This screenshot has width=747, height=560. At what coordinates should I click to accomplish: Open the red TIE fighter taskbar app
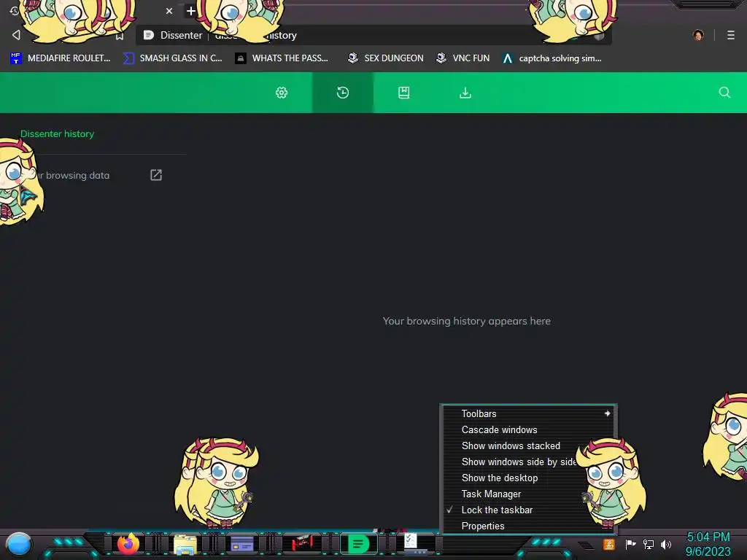click(301, 542)
